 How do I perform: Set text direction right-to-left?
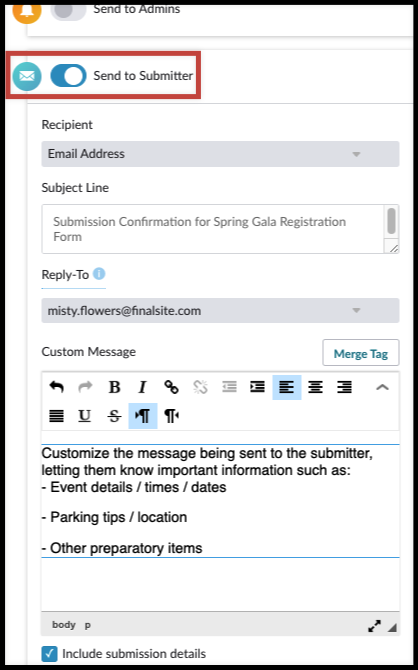[x=171, y=415]
